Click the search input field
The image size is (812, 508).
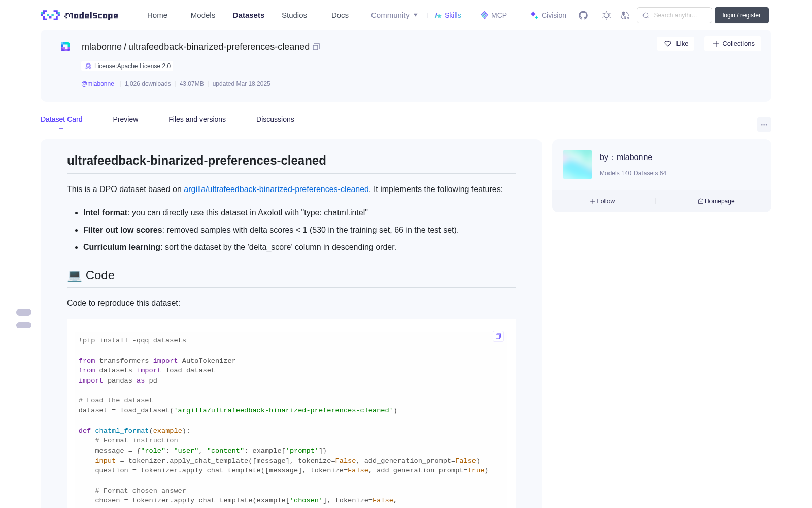(674, 15)
